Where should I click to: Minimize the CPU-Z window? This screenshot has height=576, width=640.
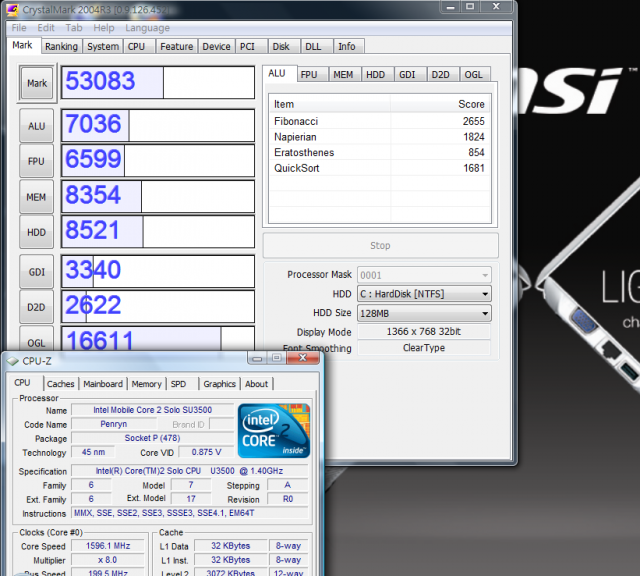[257, 358]
